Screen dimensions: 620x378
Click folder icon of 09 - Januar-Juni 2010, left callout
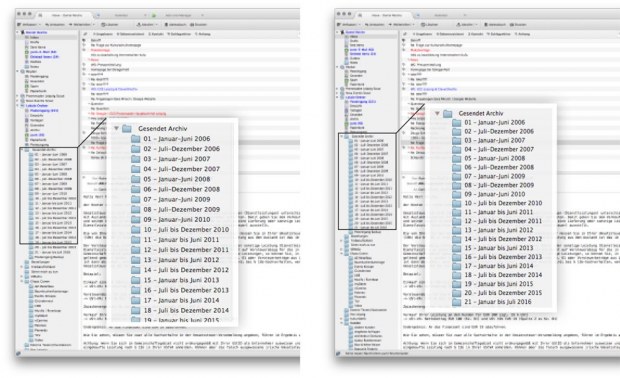[x=136, y=219]
